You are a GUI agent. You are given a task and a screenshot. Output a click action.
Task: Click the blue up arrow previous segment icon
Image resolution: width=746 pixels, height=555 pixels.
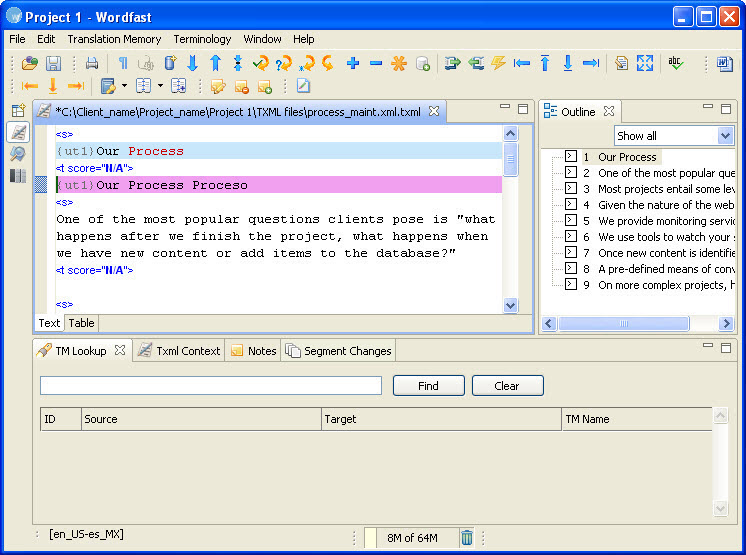tap(216, 63)
